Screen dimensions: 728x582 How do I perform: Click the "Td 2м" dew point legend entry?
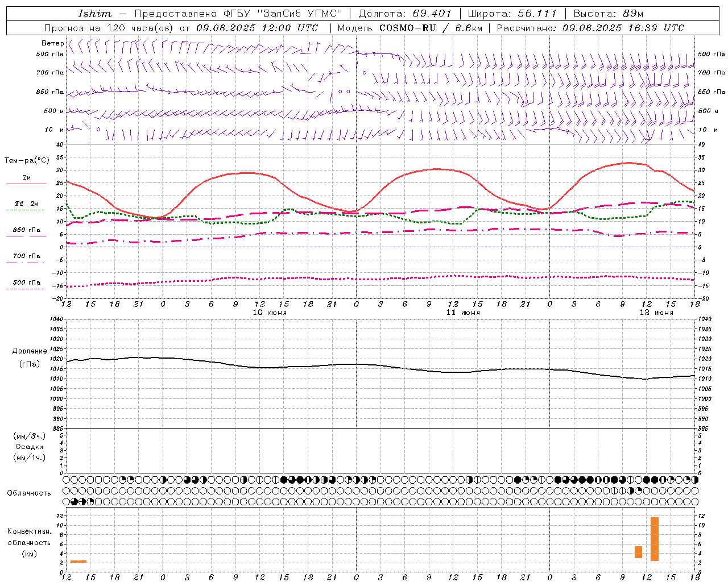click(27, 203)
